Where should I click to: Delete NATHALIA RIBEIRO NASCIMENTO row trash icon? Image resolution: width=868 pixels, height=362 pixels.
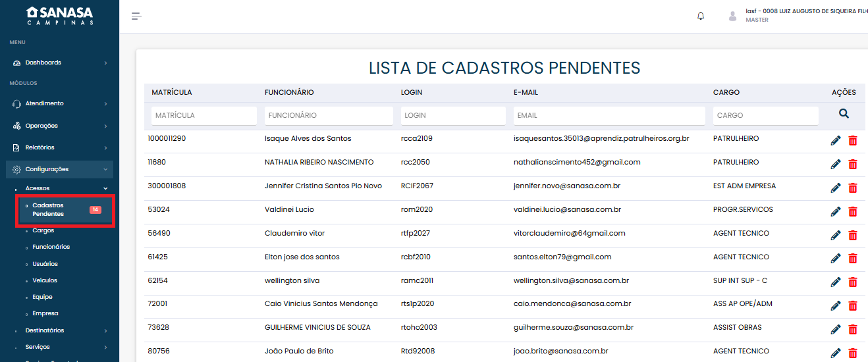tap(853, 164)
